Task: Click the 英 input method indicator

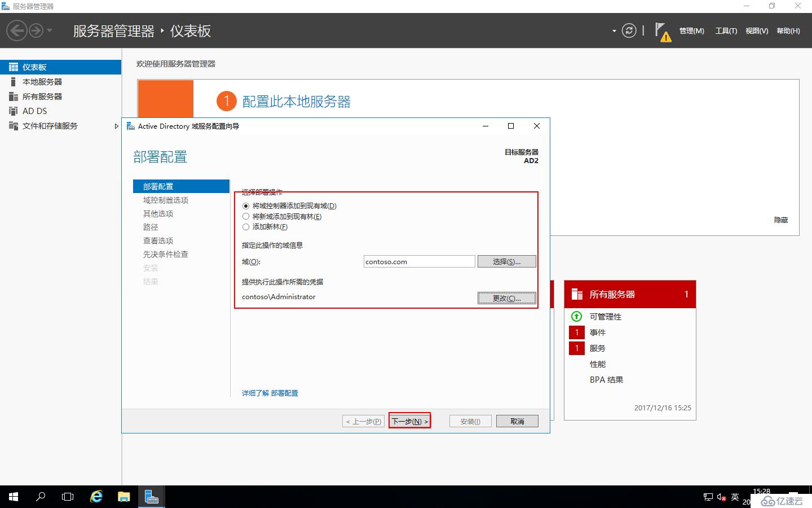Action: click(x=735, y=497)
